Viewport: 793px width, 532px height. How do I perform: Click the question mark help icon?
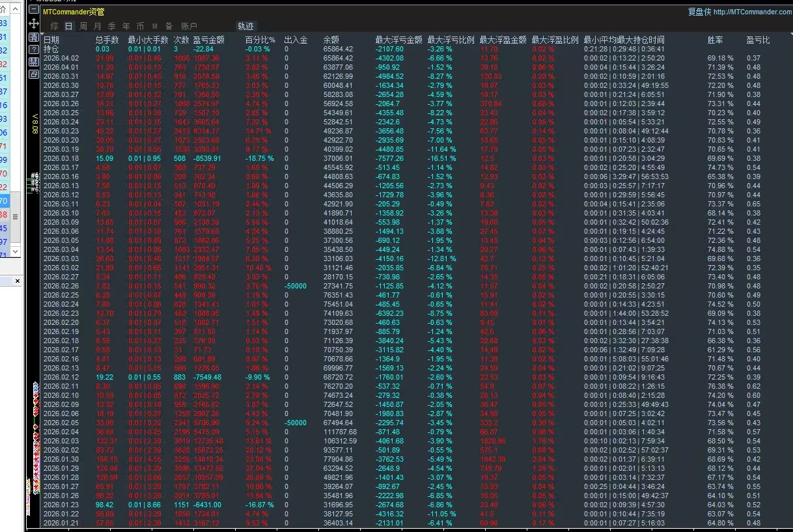click(34, 49)
